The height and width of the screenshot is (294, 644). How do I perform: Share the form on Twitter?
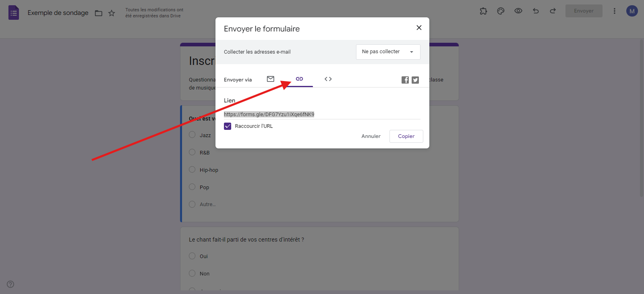click(x=415, y=80)
